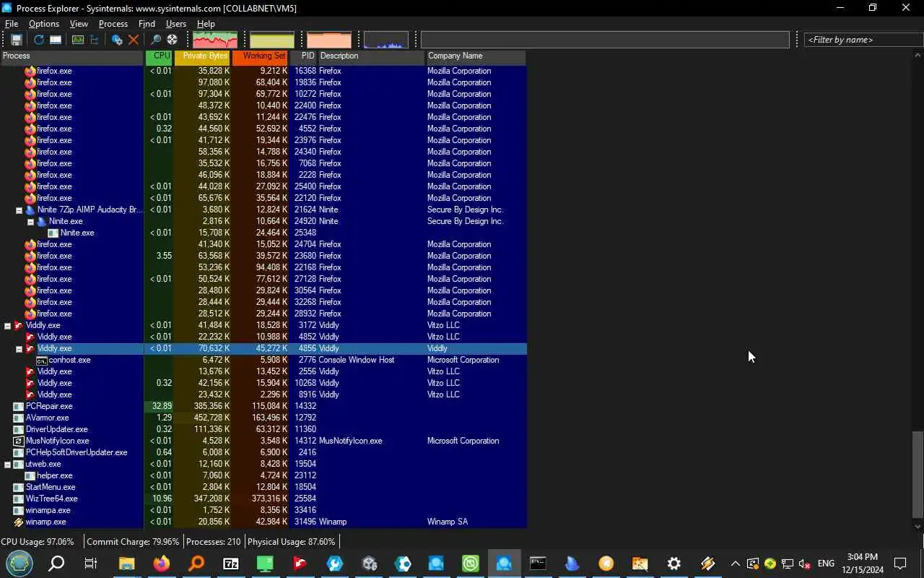Select the winampa.exe process row

tap(263, 510)
